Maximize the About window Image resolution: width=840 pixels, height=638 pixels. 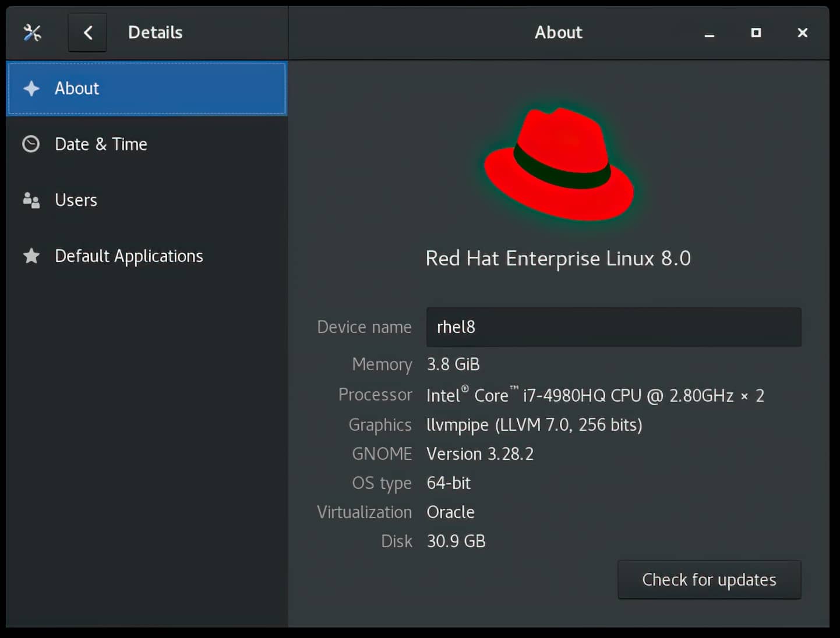756,33
